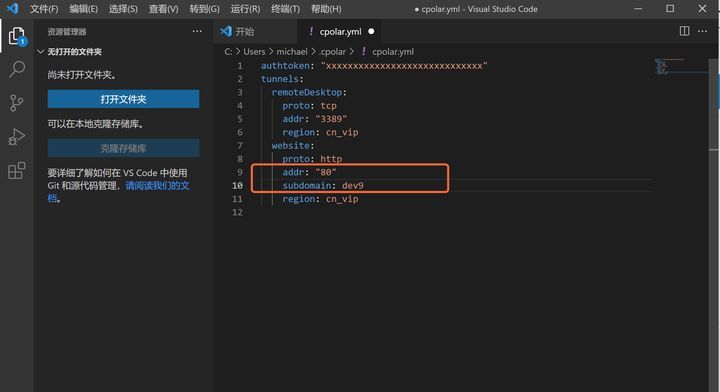Image resolution: width=720 pixels, height=392 pixels.
Task: Open the Search view icon
Action: (x=17, y=69)
